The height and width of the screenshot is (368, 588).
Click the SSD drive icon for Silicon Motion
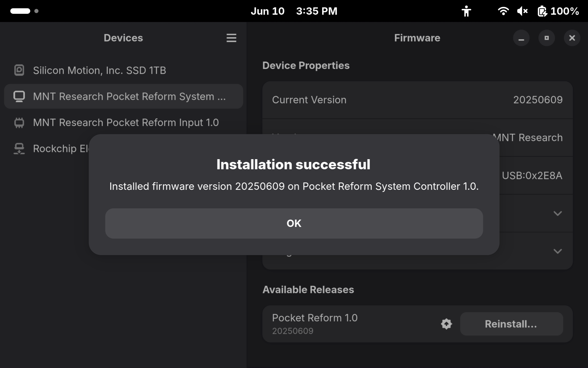pos(19,70)
